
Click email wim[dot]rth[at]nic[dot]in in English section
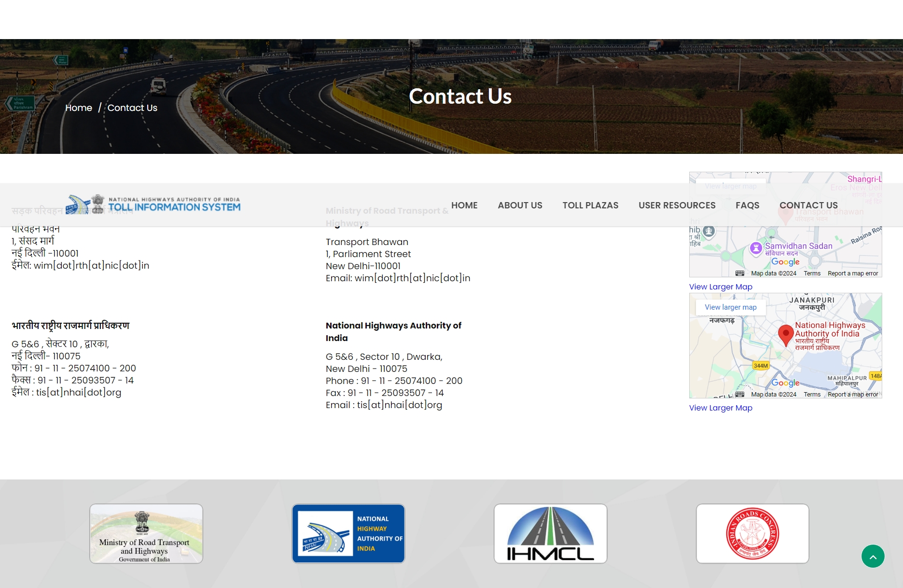tap(412, 278)
